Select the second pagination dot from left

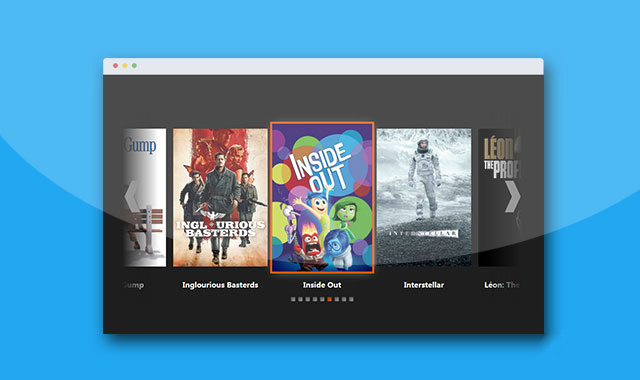[x=300, y=299]
